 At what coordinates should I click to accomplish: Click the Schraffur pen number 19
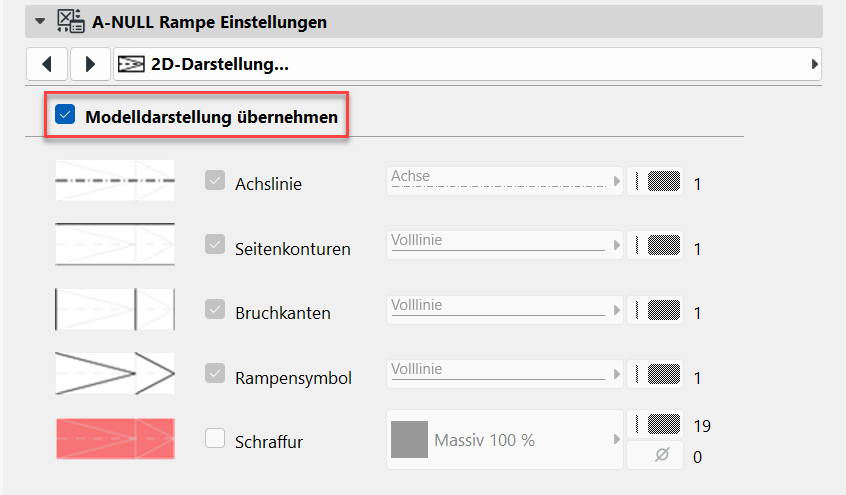pos(702,426)
